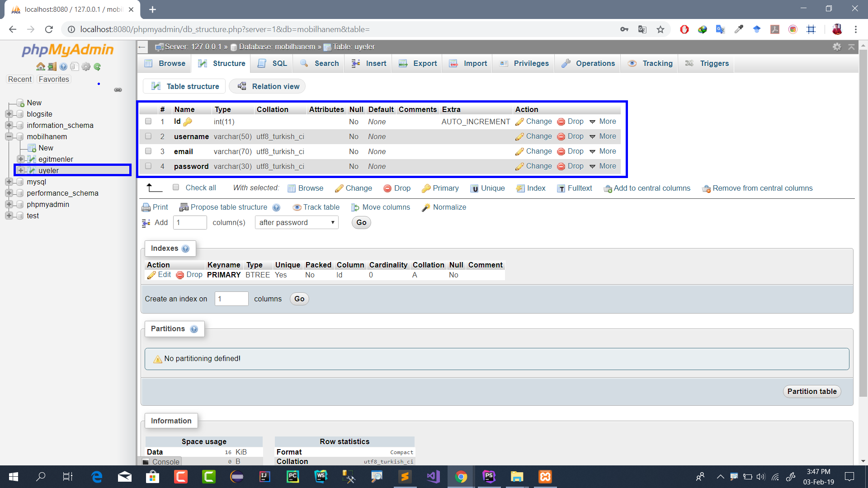Tick the Check all checkbox
Viewport: 868px width, 488px height.
click(176, 188)
